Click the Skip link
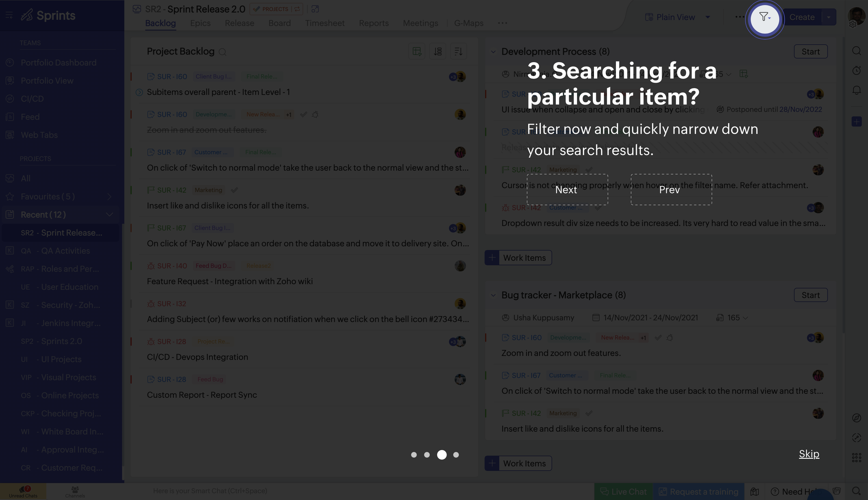The image size is (868, 500). (x=809, y=454)
